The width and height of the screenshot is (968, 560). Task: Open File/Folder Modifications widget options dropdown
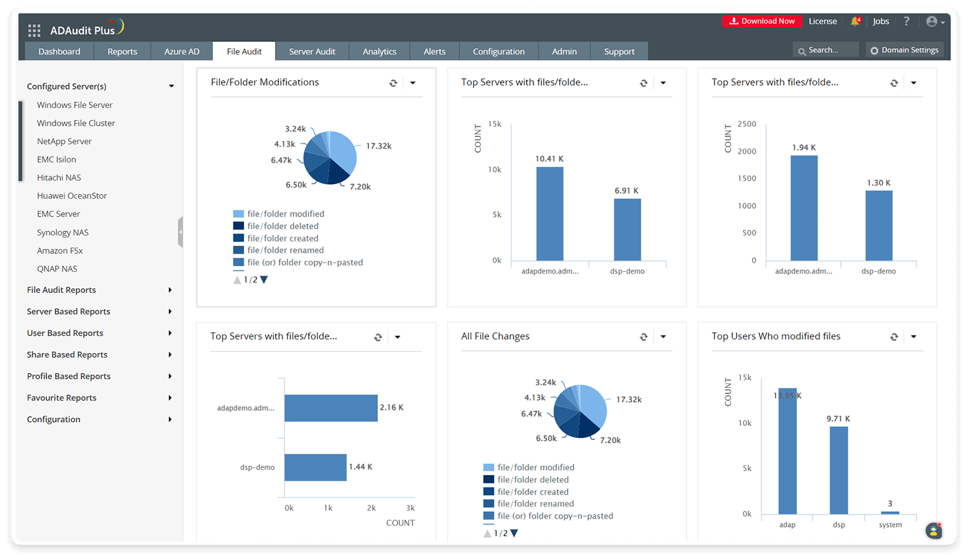413,83
